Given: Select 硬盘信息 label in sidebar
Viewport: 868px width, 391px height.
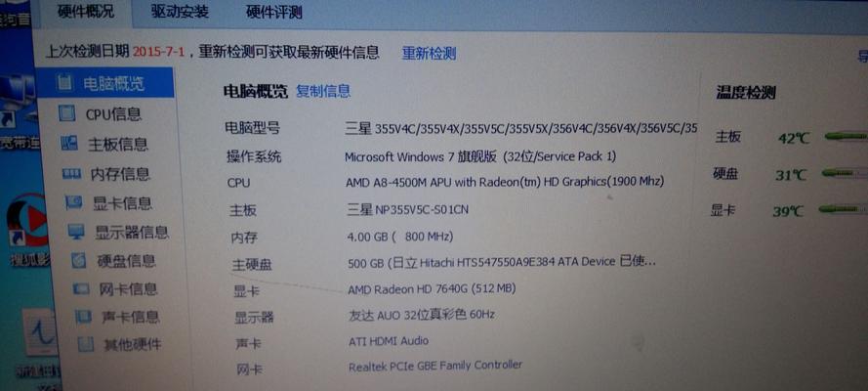Looking at the screenshot, I should 127,261.
